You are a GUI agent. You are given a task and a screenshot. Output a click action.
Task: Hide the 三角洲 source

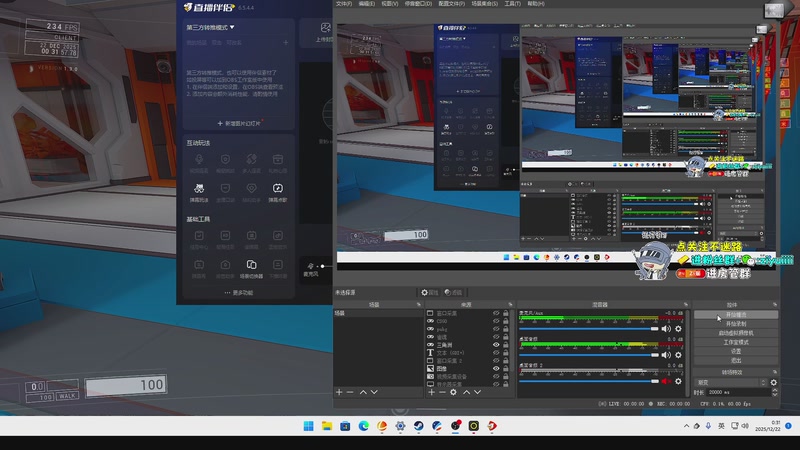click(x=496, y=345)
